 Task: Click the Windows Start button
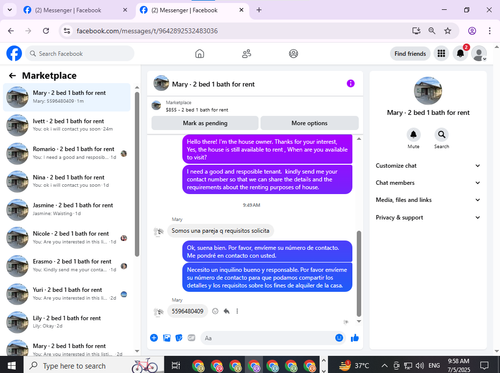tap(12, 366)
